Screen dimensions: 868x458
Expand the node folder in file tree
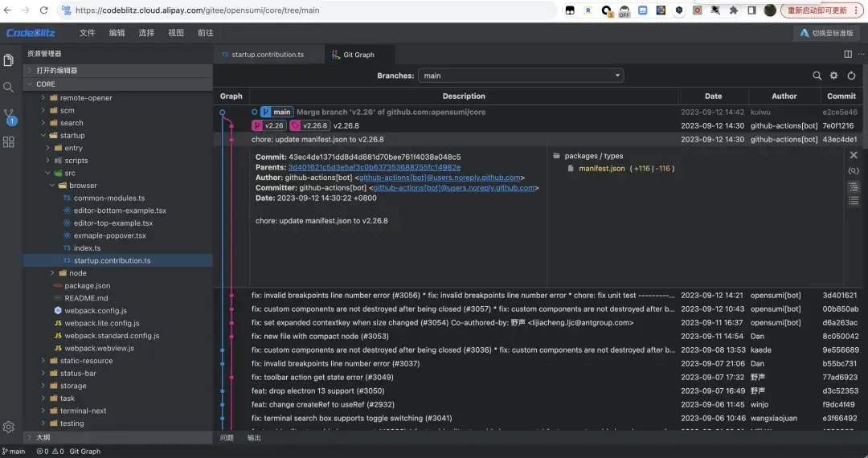click(x=77, y=273)
